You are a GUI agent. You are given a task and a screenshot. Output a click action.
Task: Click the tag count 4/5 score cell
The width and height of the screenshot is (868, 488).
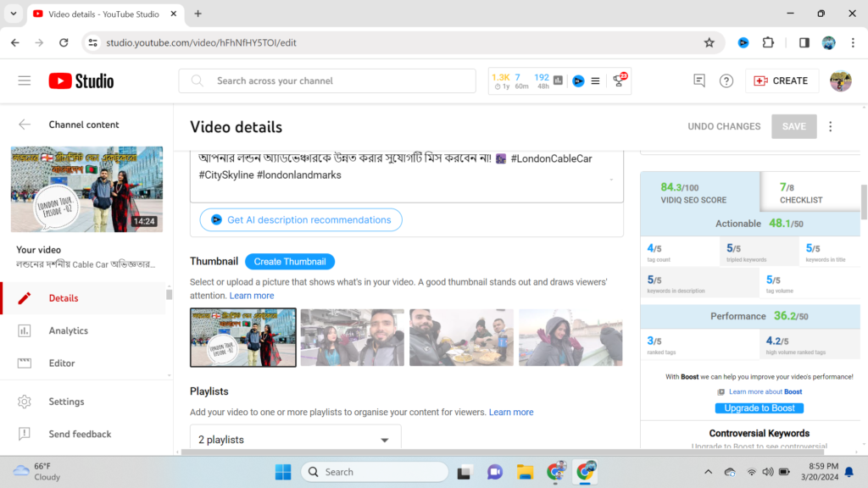pyautogui.click(x=681, y=252)
